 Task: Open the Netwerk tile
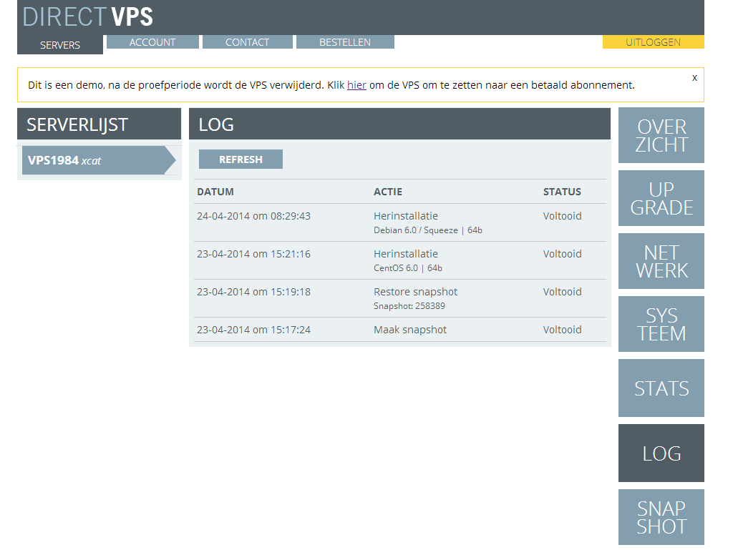pyautogui.click(x=661, y=261)
